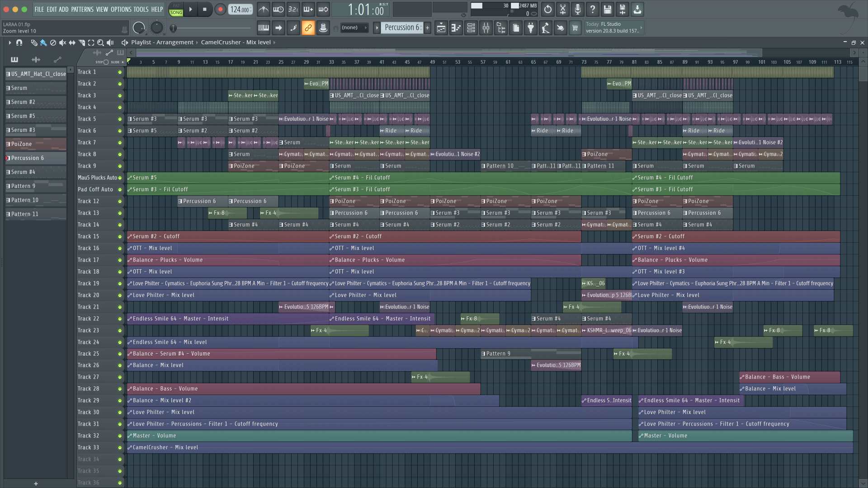Screen dimensions: 868x488
Task: Save the project with the floppy icon
Action: [607, 9]
